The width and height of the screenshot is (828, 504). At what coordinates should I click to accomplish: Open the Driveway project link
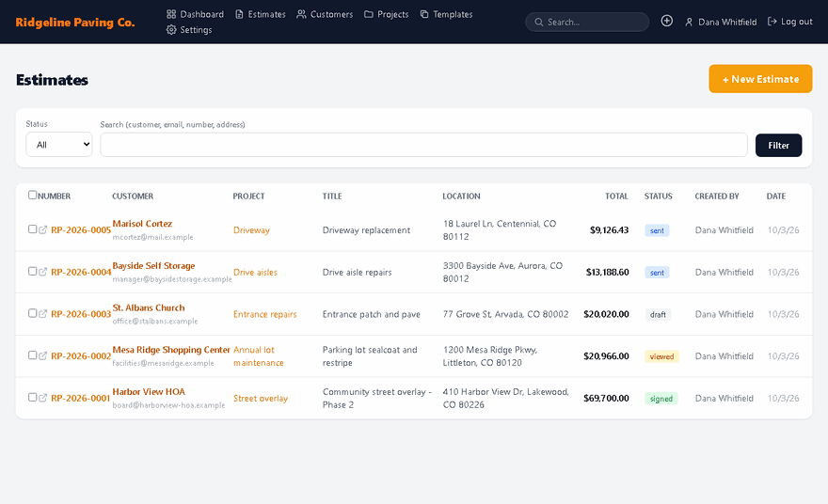pos(251,230)
